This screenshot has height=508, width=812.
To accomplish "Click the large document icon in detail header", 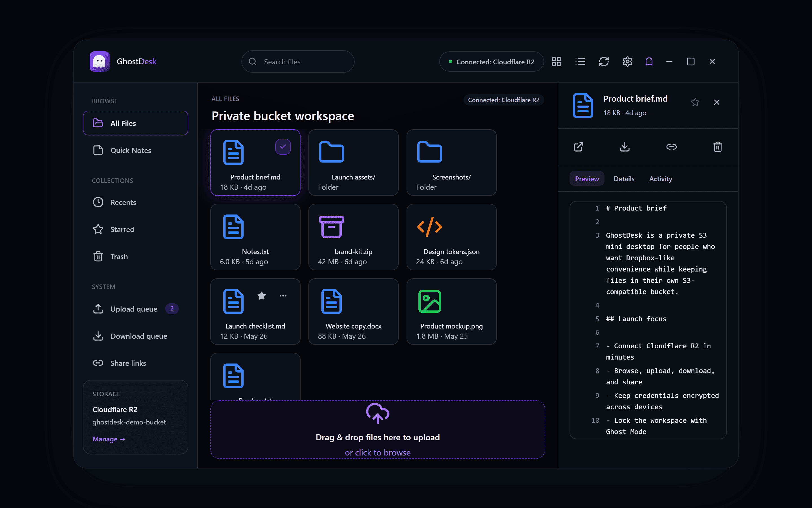I will click(x=583, y=106).
